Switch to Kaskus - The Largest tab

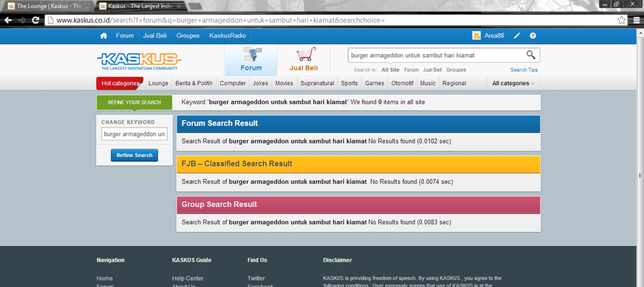tap(140, 7)
